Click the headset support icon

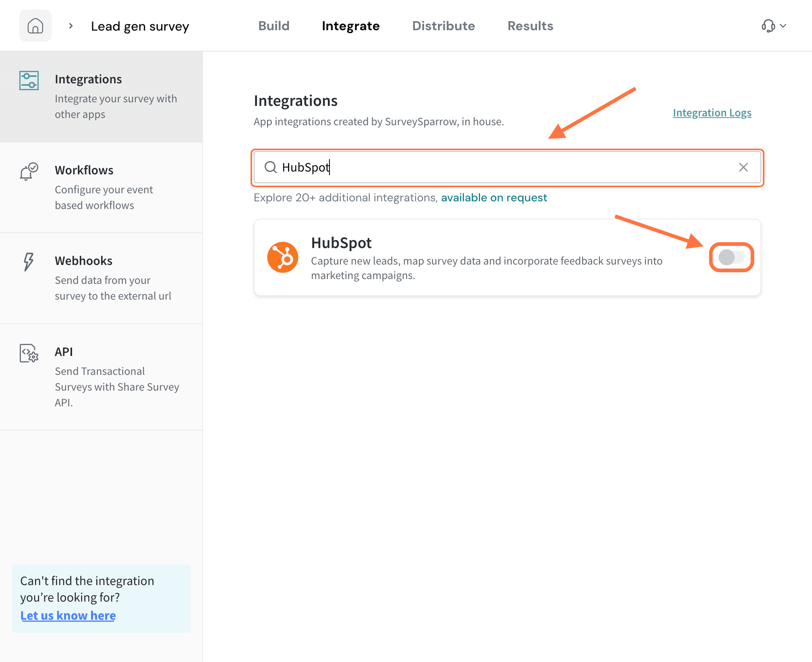click(768, 26)
